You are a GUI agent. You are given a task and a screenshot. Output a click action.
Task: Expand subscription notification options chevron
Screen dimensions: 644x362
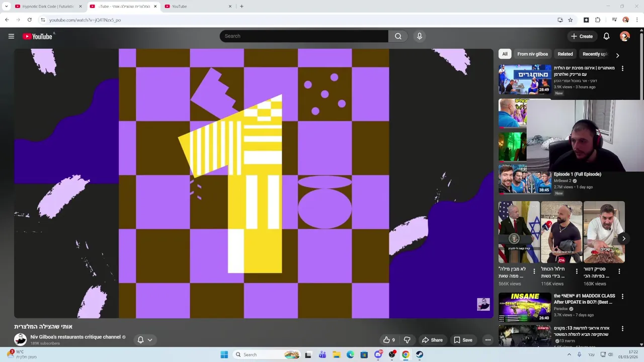pos(150,340)
